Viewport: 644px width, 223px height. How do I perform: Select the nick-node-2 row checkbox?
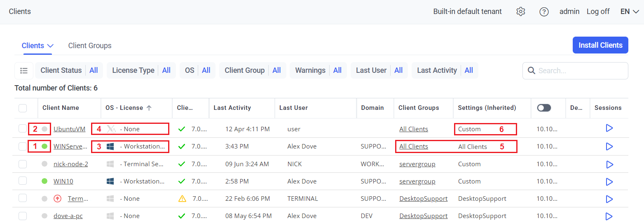tap(23, 164)
